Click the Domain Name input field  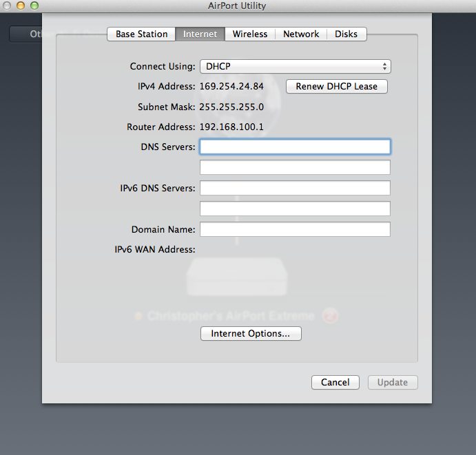coord(295,229)
